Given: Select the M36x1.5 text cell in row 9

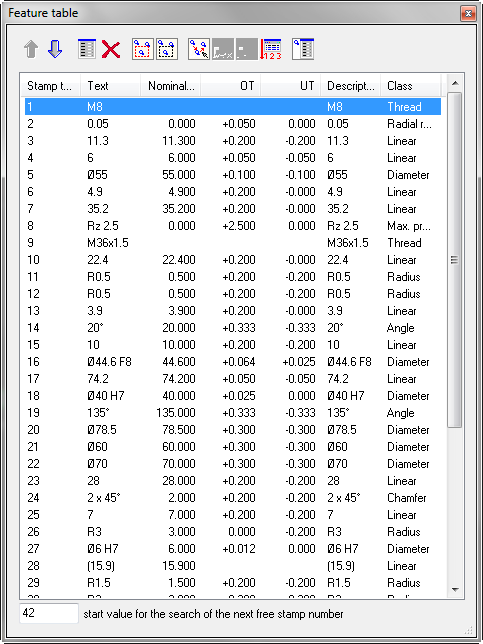Looking at the screenshot, I should pyautogui.click(x=108, y=243).
